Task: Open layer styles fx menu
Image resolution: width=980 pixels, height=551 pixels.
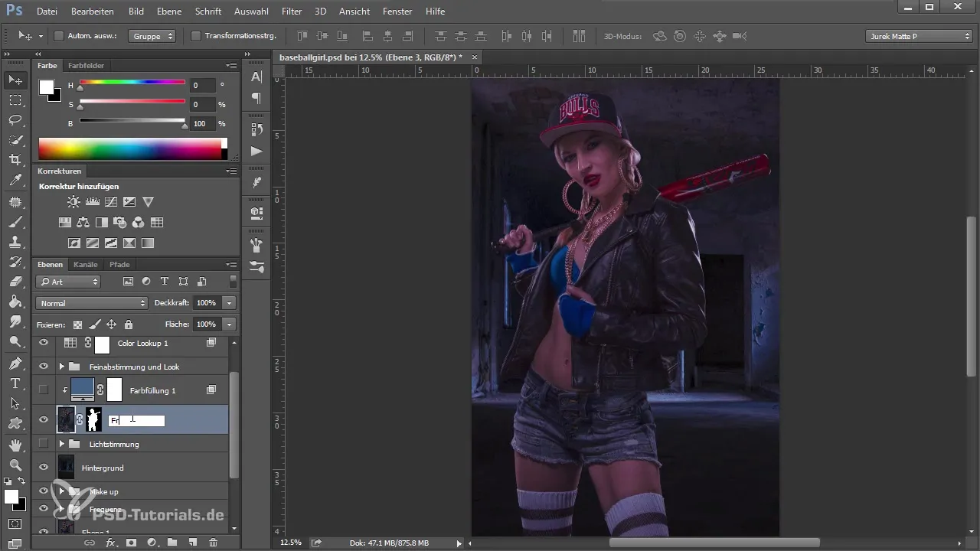Action: 110,543
